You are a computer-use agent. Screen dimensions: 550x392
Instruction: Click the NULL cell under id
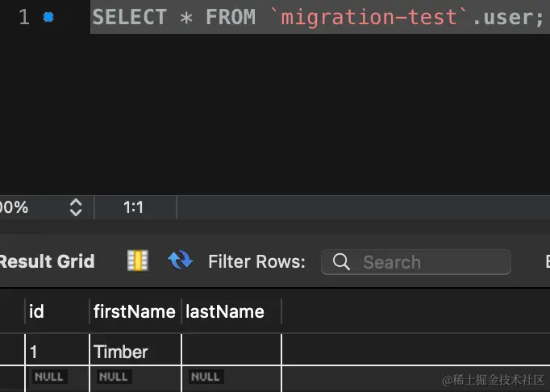pyautogui.click(x=49, y=377)
